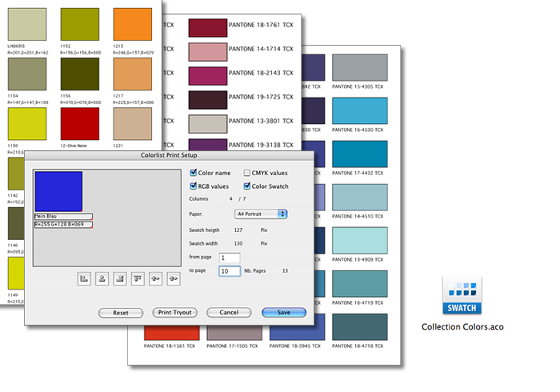The width and height of the screenshot is (560, 392).
Task: Click the to page input field
Action: (x=230, y=271)
